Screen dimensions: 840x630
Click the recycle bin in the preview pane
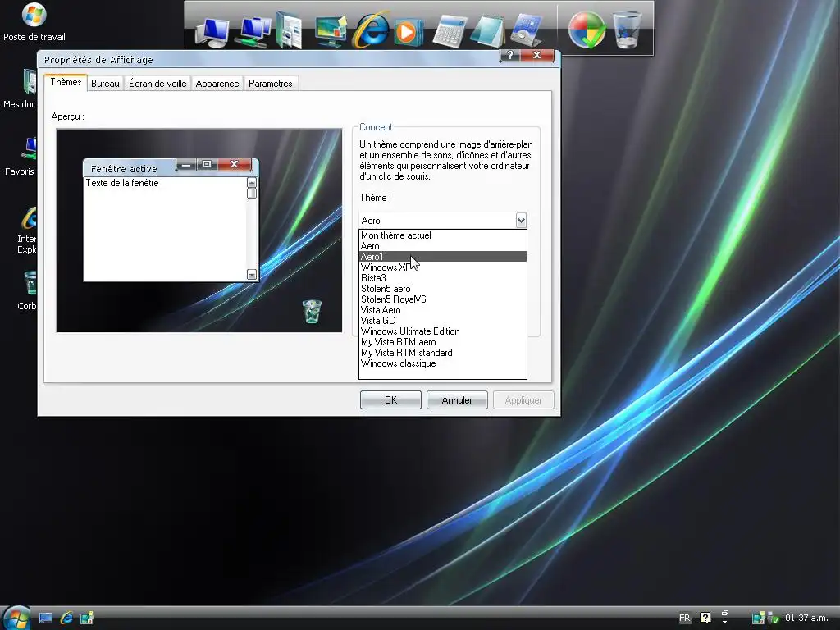coord(312,311)
